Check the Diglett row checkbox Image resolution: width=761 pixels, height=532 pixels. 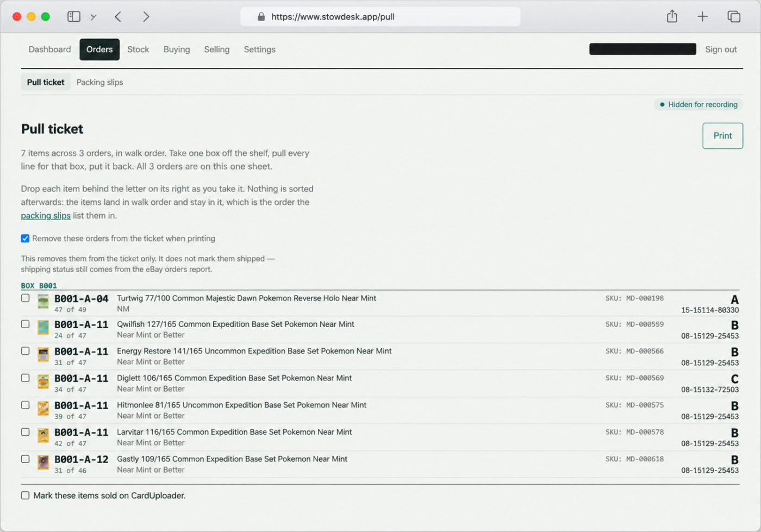[x=26, y=378]
